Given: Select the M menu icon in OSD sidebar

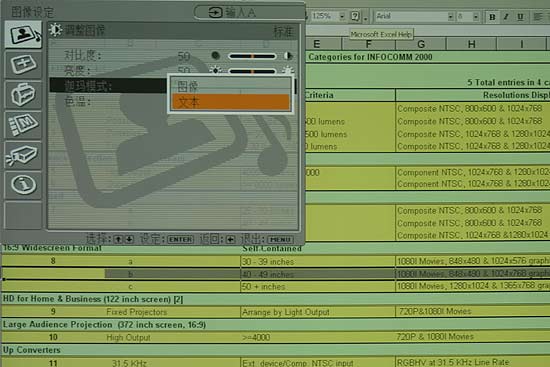Looking at the screenshot, I should [23, 125].
